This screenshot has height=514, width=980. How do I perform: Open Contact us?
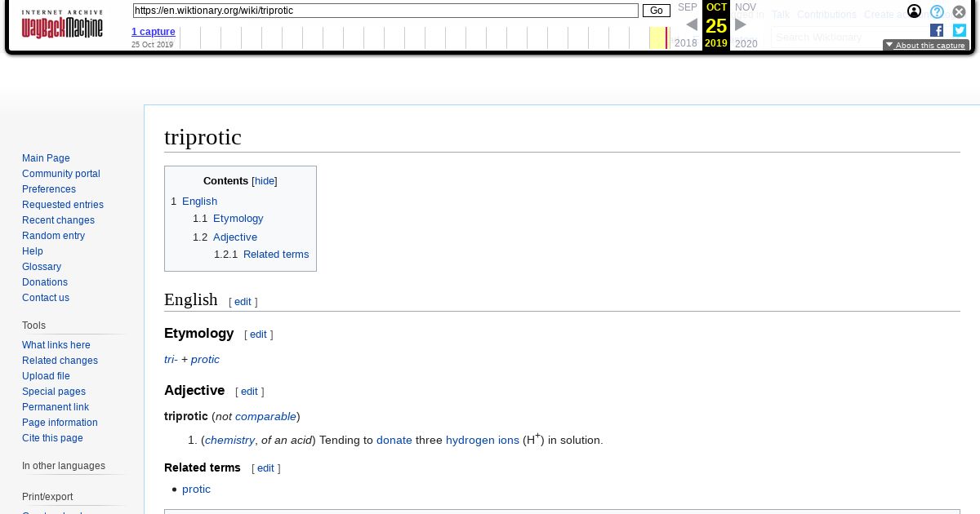[46, 298]
